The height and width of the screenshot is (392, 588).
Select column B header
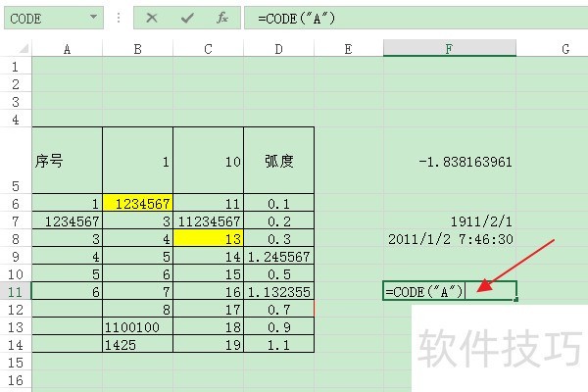(x=137, y=49)
